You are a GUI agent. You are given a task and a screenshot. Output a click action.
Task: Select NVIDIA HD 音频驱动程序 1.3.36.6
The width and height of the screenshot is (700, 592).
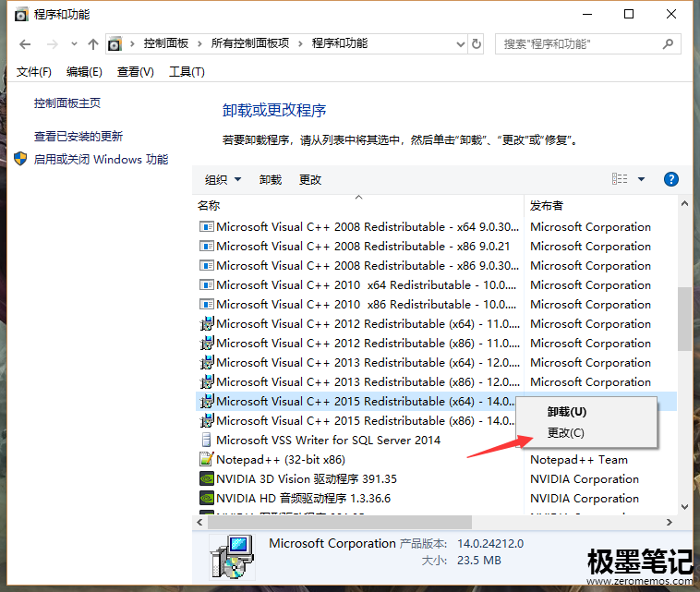coord(303,498)
